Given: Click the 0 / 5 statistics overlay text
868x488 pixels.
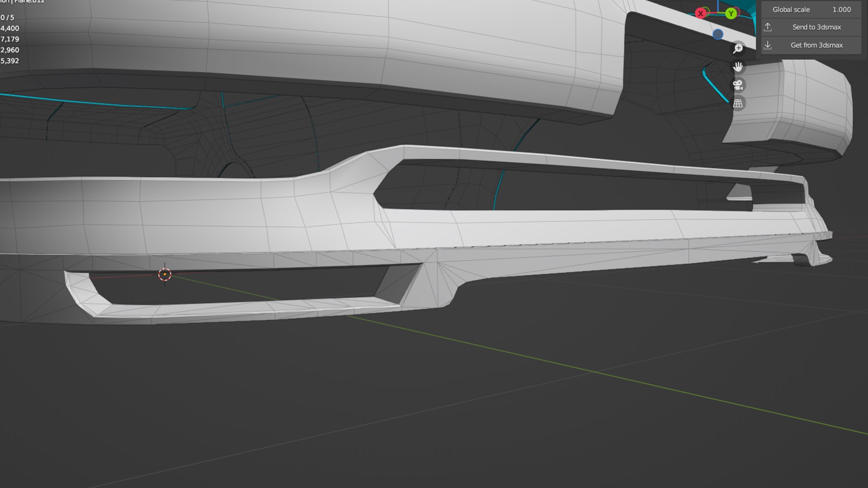Looking at the screenshot, I should pos(8,18).
